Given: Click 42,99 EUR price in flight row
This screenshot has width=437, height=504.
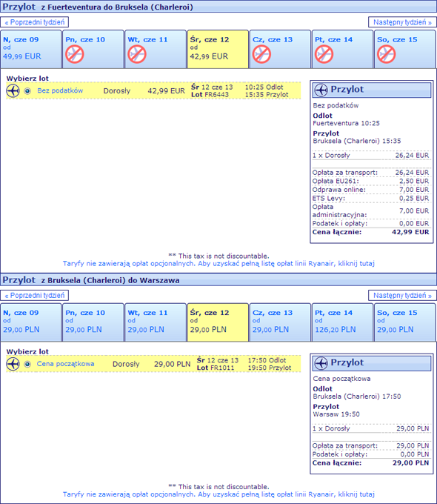Looking at the screenshot, I should pyautogui.click(x=167, y=91).
